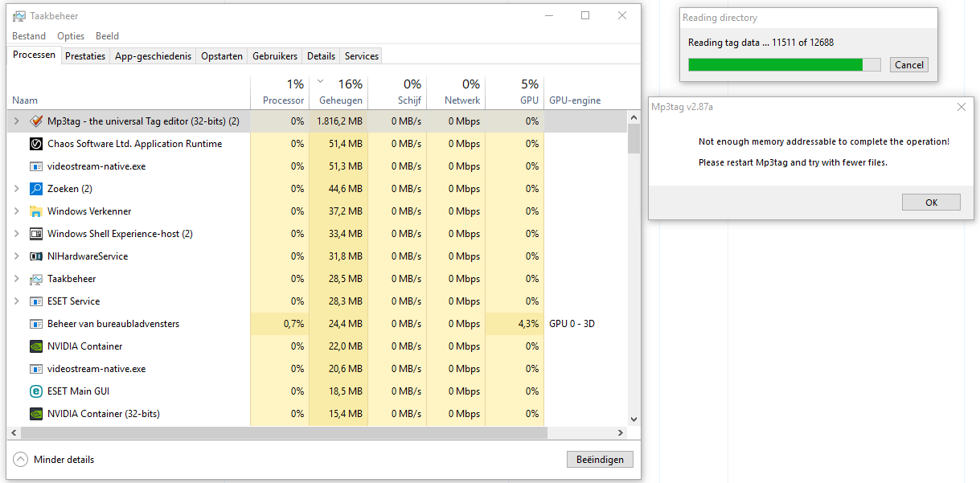Click the 51,3 MB videostream-native.exe icon
Viewport: 980px width, 483px height.
36,166
